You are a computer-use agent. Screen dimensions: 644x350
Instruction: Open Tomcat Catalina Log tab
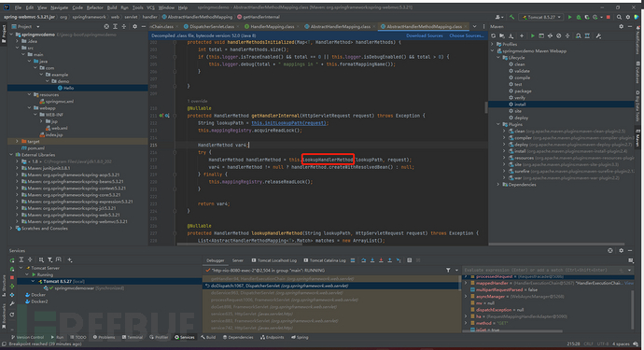click(325, 260)
